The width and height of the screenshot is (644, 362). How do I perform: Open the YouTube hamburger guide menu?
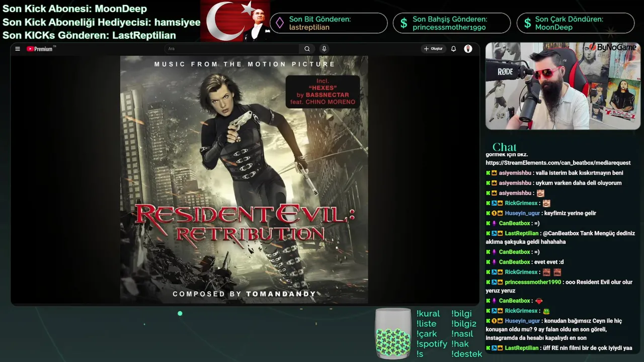pyautogui.click(x=18, y=49)
